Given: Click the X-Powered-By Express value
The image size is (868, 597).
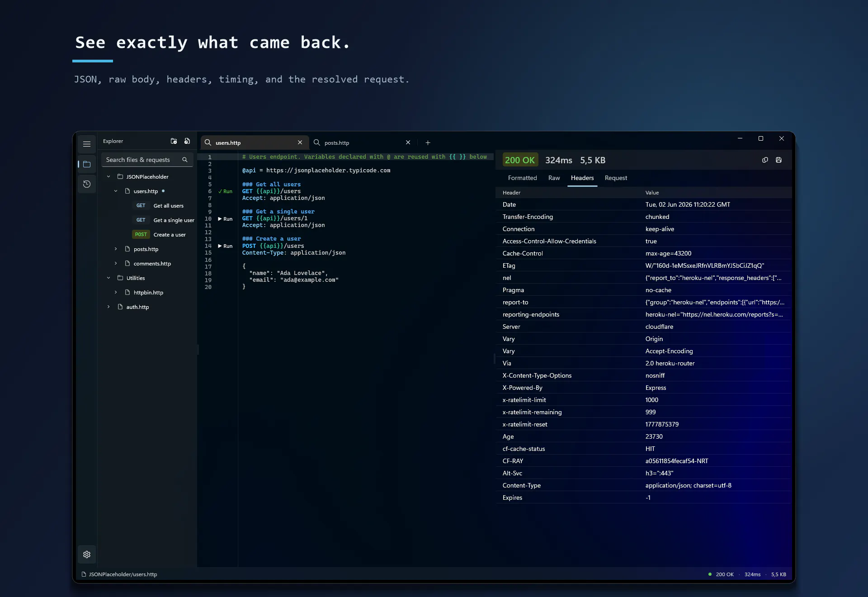Looking at the screenshot, I should click(656, 388).
